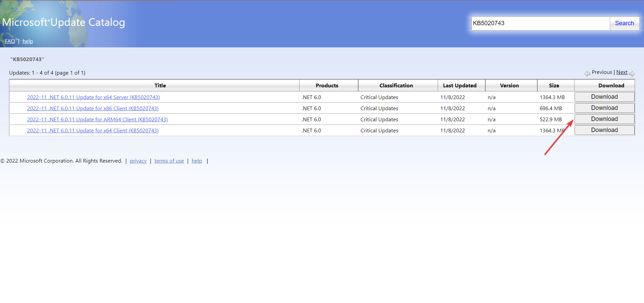Open the privacy footer link
Screen dimensions: 644x303
pyautogui.click(x=138, y=161)
